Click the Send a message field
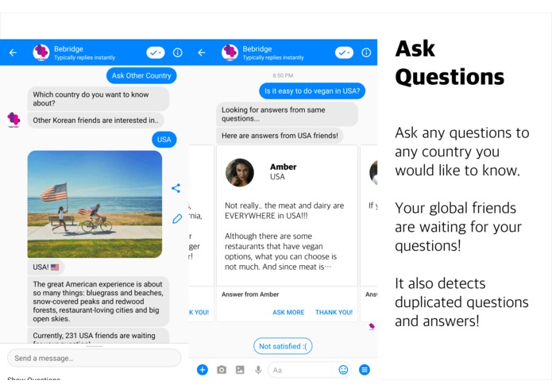 coord(94,358)
